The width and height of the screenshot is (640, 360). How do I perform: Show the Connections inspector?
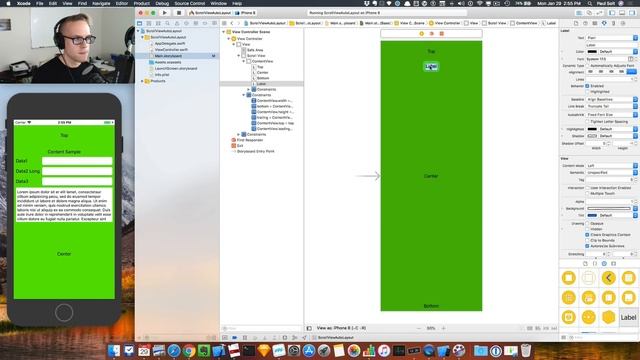623,23
